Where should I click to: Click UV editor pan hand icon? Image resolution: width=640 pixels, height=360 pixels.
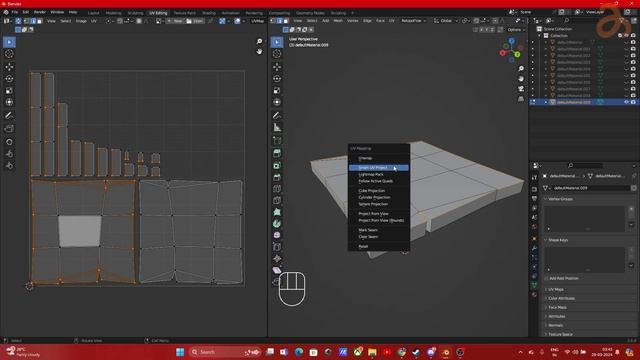pos(259,51)
